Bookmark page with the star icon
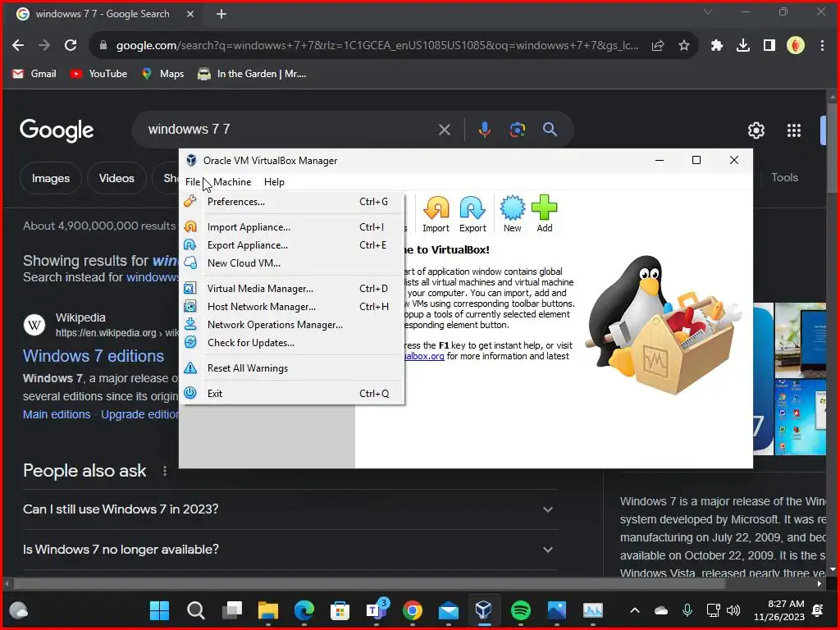 [683, 46]
